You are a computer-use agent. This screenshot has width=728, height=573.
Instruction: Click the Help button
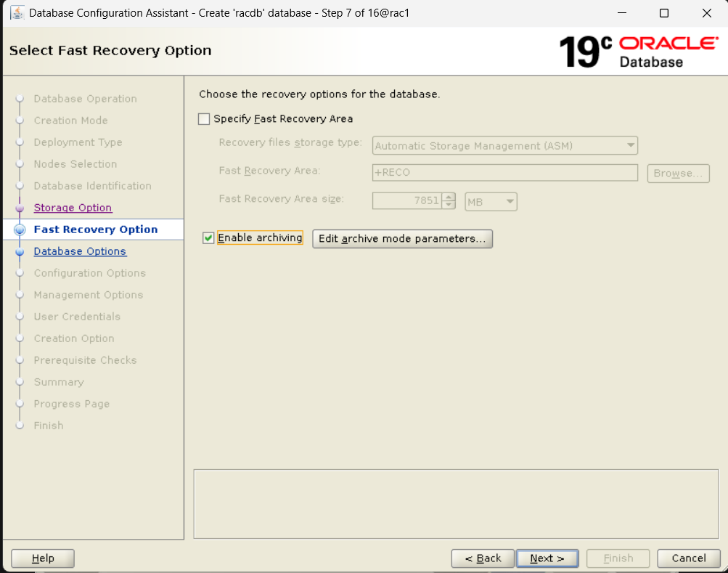click(x=43, y=558)
